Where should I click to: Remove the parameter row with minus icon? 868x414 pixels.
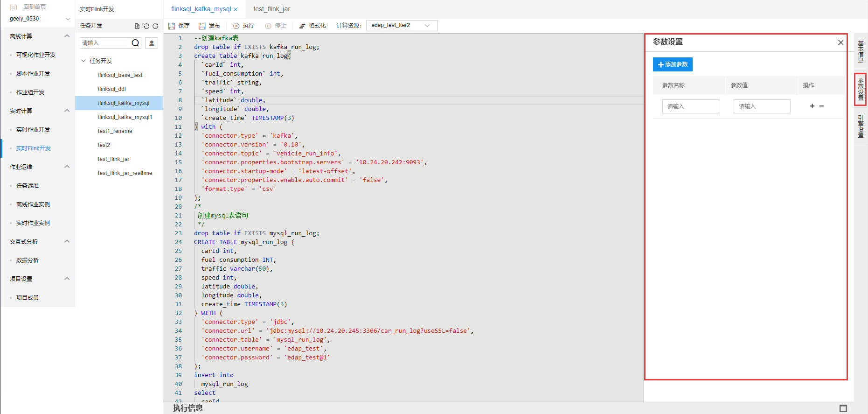821,106
